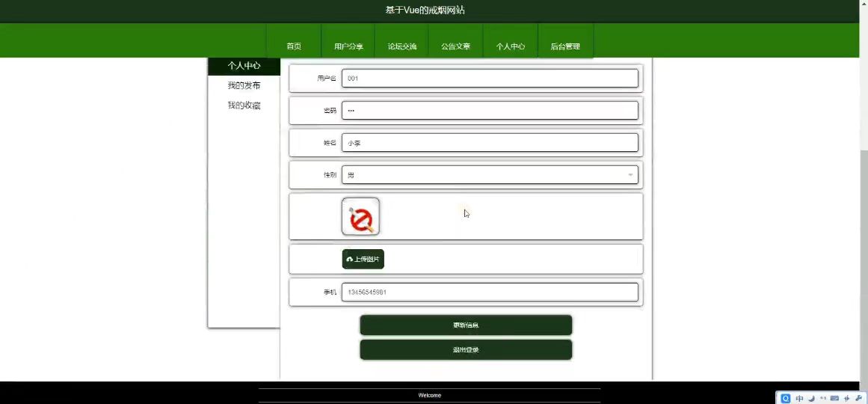The width and height of the screenshot is (868, 404).
Task: Click the no-smoking avatar thumbnail
Action: (360, 217)
